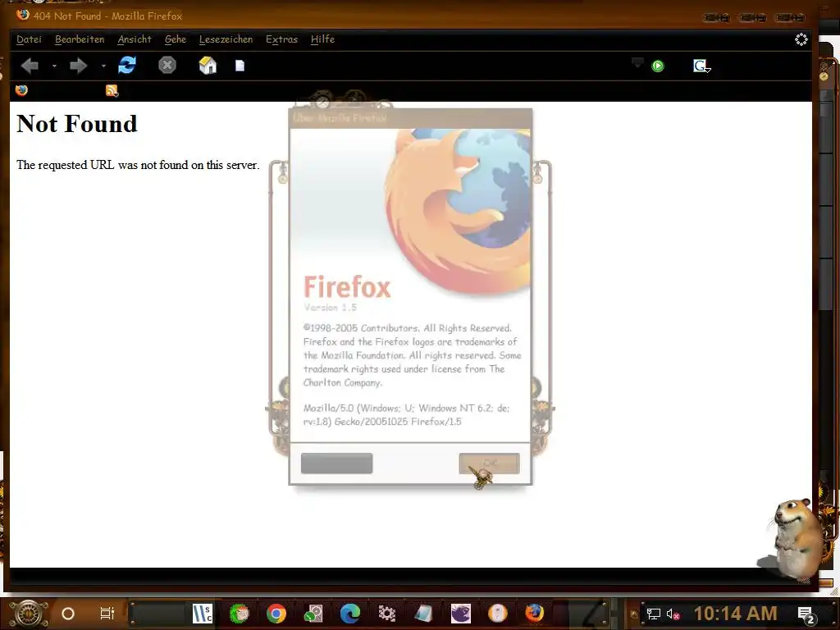Click the Firefox globe logo in About dialog
The width and height of the screenshot is (840, 630).
458,212
